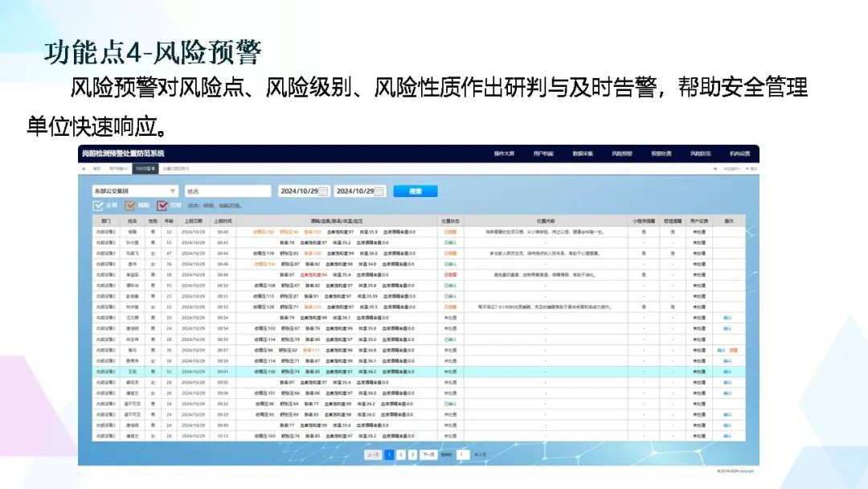This screenshot has height=489, width=868.
Task: Open the 操作大屏 menu item
Action: pyautogui.click(x=504, y=153)
